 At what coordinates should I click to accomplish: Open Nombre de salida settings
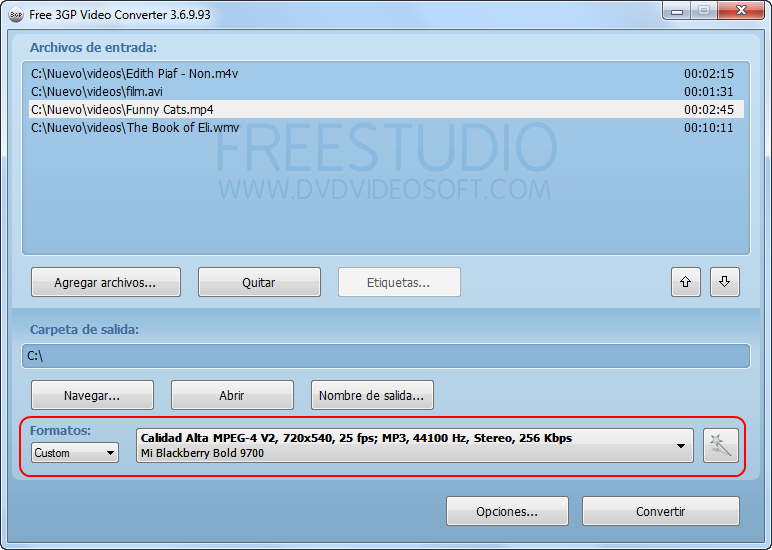pyautogui.click(x=372, y=395)
